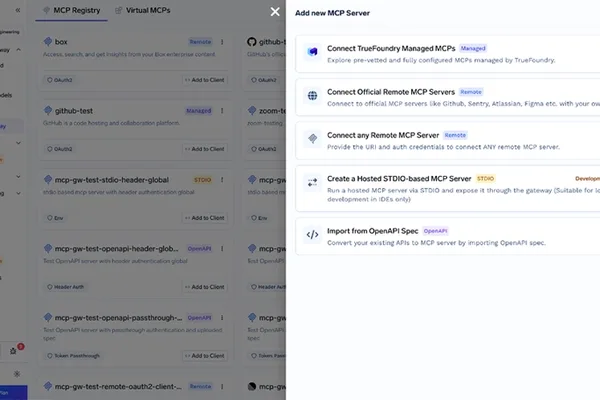Click the Managed badge in TrueFoundry option
This screenshot has width=600, height=400.
click(x=473, y=48)
